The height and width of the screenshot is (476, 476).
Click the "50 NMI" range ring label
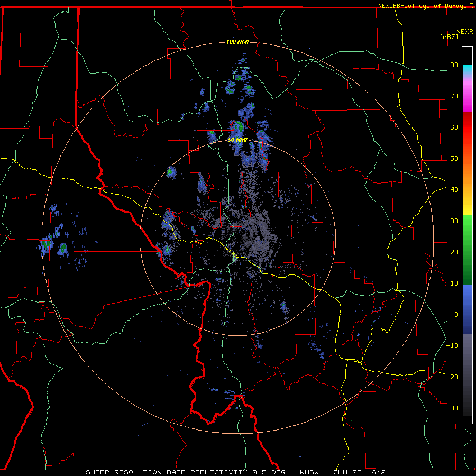(237, 140)
